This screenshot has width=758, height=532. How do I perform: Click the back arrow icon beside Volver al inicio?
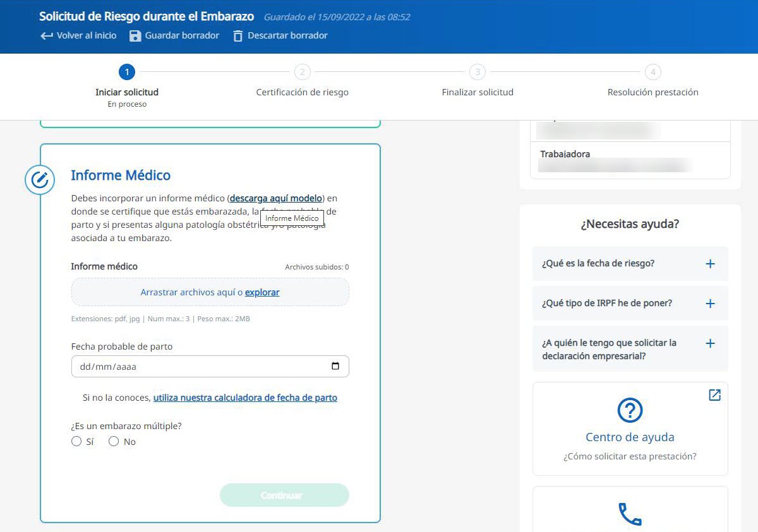tap(46, 36)
